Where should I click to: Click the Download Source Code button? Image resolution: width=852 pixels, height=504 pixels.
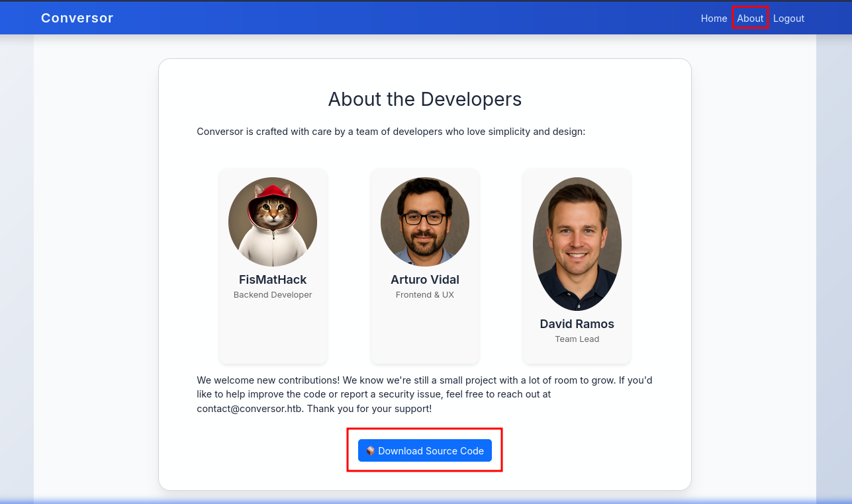pyautogui.click(x=430, y=450)
